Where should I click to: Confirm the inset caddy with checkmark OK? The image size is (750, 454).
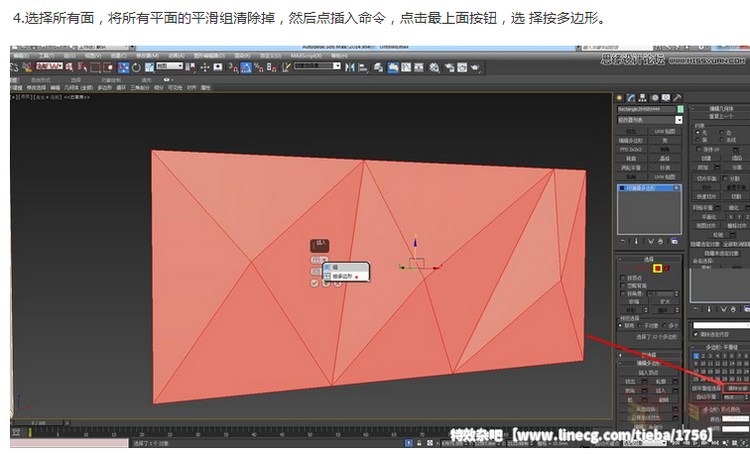pos(314,283)
